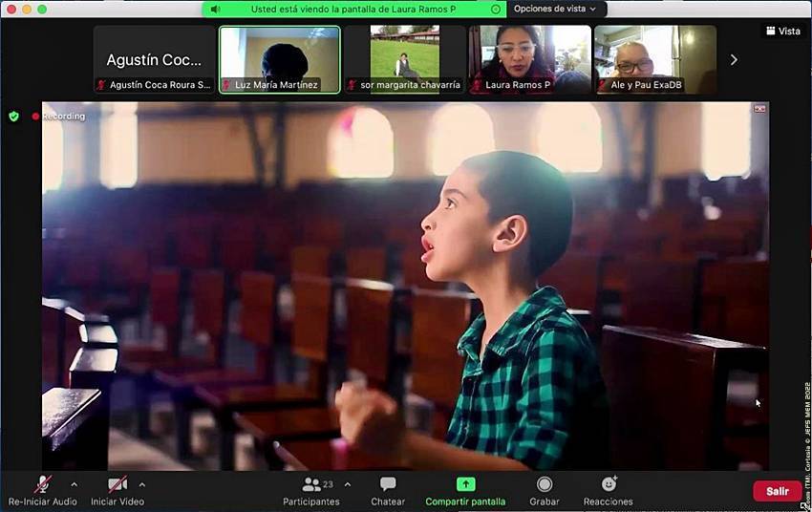Click Compartir pantalla share screen icon
Screen dimensions: 812x512
tap(465, 484)
